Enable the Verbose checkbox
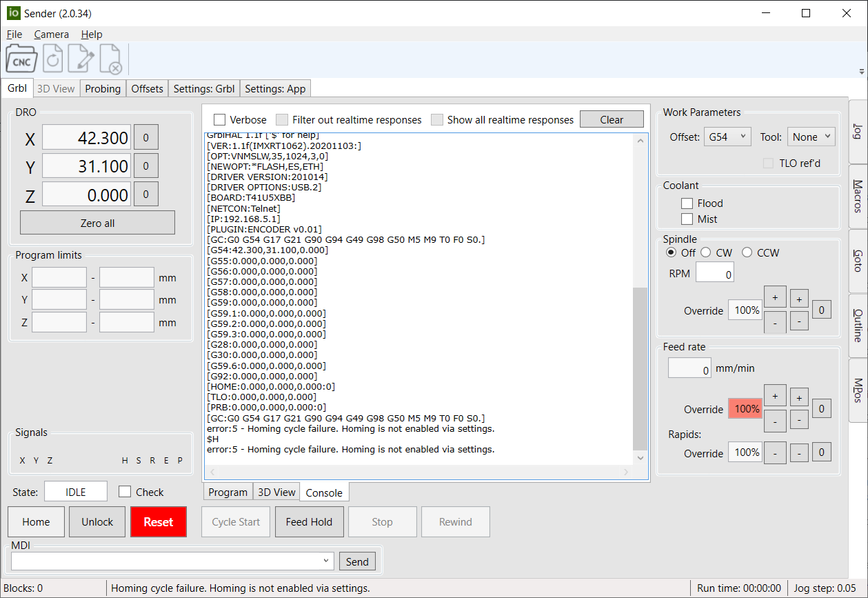868x598 pixels. click(220, 120)
